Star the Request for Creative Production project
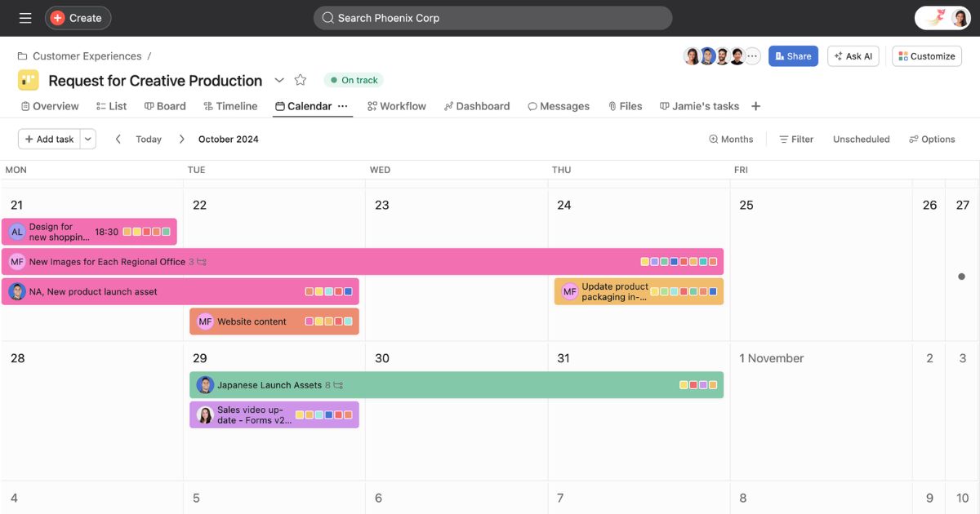The width and height of the screenshot is (980, 514). click(x=301, y=80)
